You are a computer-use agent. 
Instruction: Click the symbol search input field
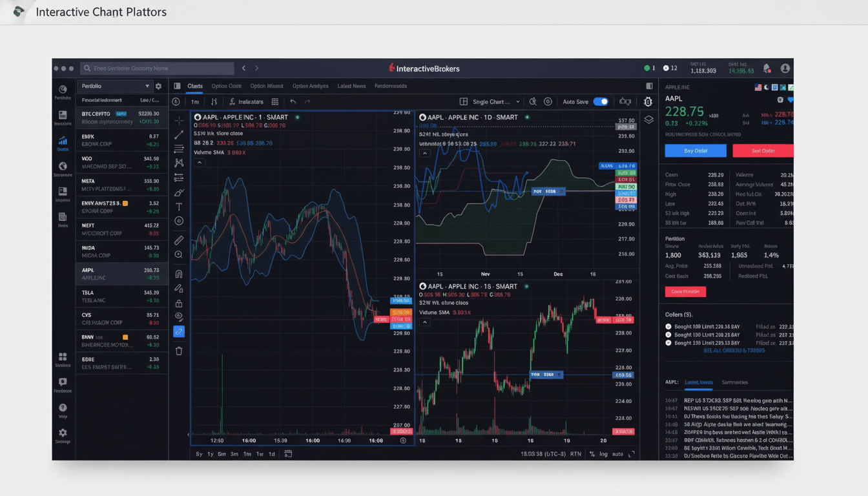(158, 68)
